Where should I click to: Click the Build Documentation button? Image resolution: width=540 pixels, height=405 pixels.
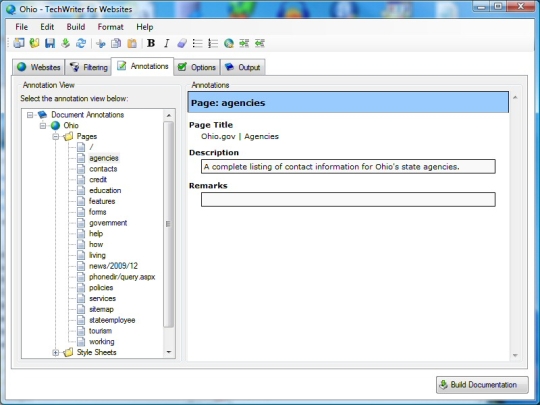coord(482,385)
